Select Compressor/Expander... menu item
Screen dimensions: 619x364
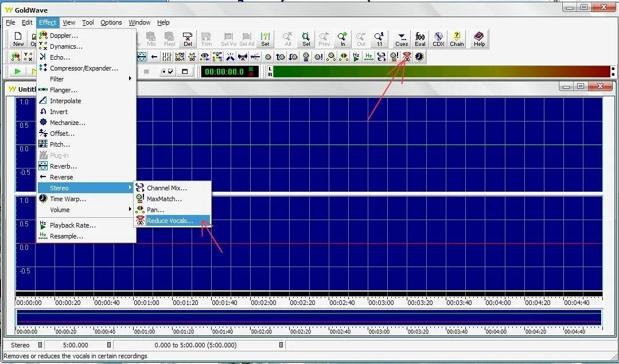87,68
